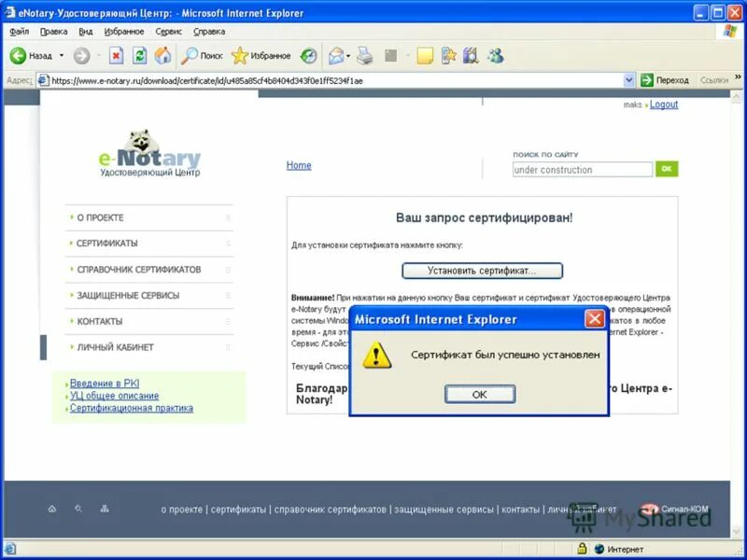Close the Microsoft Internet Explorer dialog
This screenshot has width=747, height=560.
594,318
